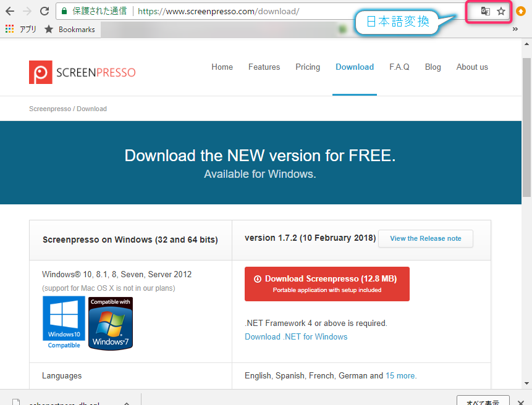Click the Compatible with Windows 7 badge
Viewport: 532px width, 405px height.
(111, 324)
